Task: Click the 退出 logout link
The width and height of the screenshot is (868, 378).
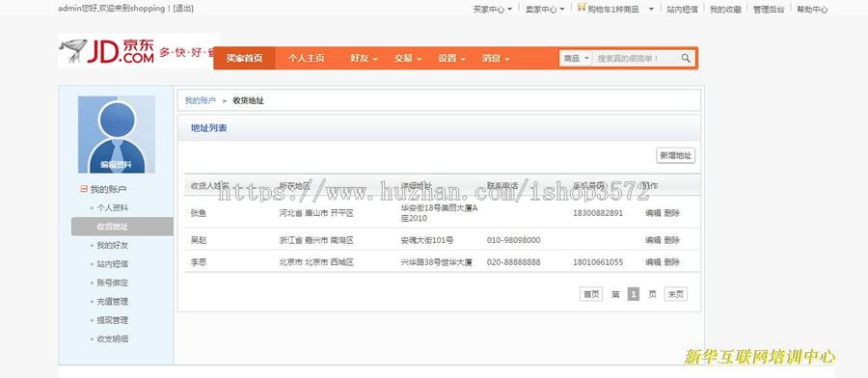Action: 183,9
